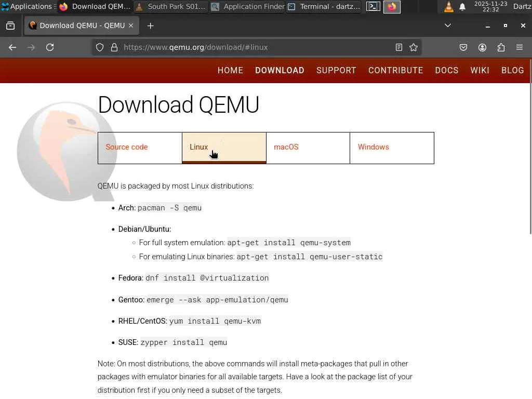The image size is (532, 399).
Task: Open the extensions puzzle icon
Action: coord(501,47)
